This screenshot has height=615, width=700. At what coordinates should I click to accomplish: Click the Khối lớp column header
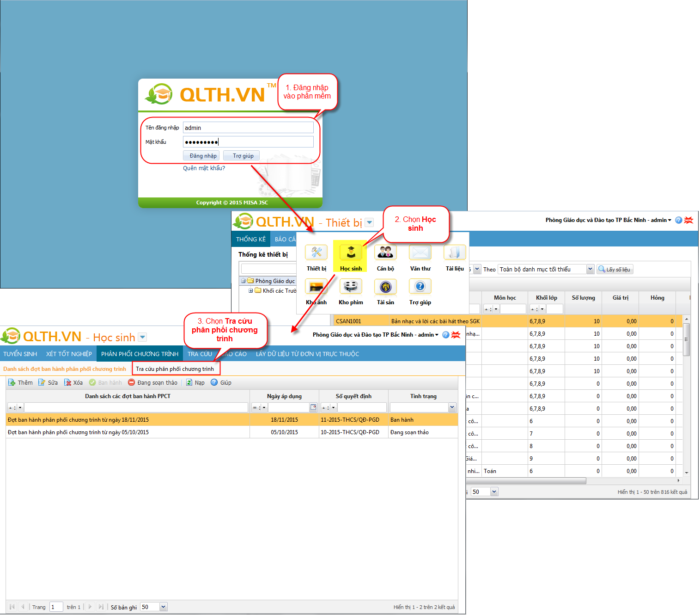pyautogui.click(x=546, y=297)
